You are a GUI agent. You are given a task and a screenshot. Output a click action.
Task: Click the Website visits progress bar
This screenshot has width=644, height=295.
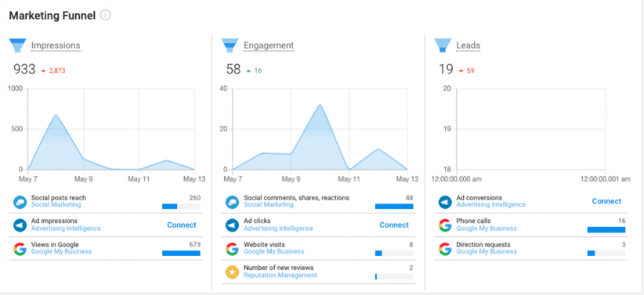(x=394, y=254)
